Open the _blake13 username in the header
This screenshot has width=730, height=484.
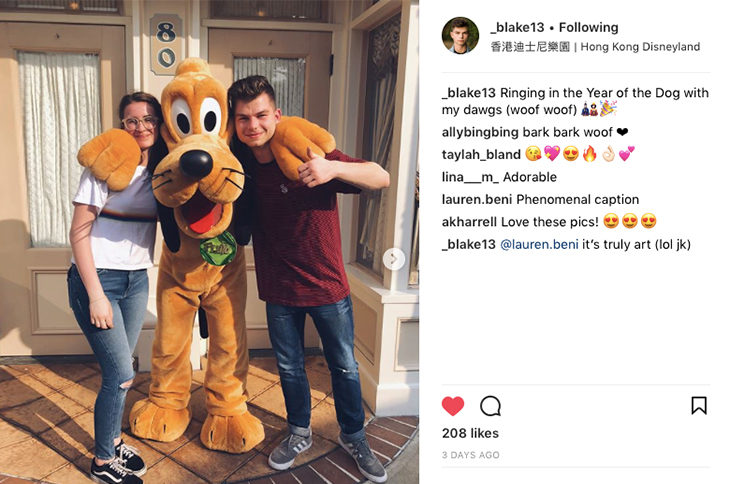517,27
